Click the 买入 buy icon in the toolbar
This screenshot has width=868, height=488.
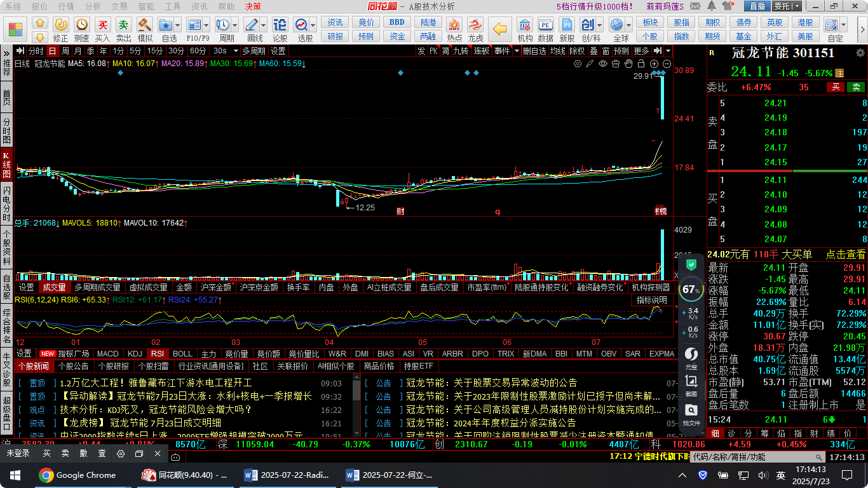click(102, 25)
